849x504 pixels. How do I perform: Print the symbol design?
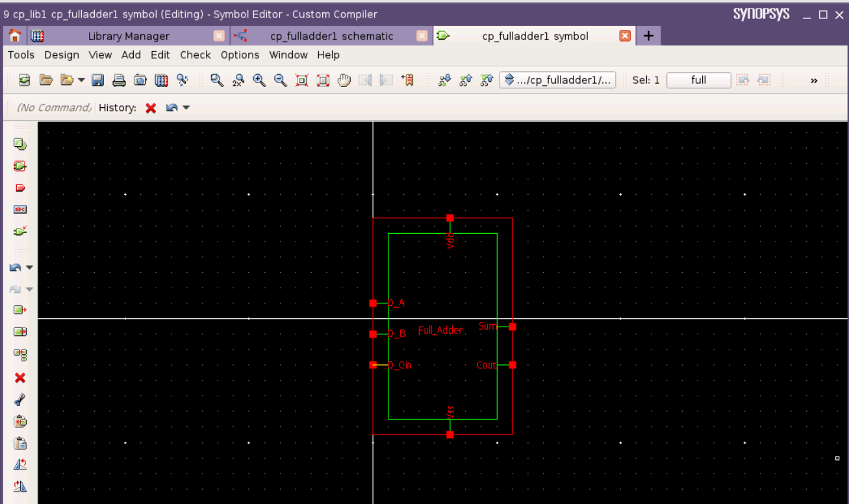tap(118, 81)
